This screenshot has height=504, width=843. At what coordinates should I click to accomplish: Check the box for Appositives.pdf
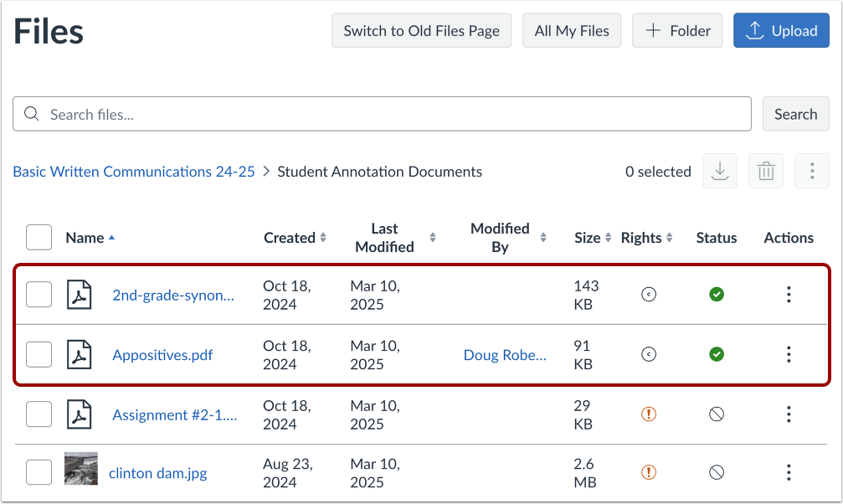tap(39, 354)
